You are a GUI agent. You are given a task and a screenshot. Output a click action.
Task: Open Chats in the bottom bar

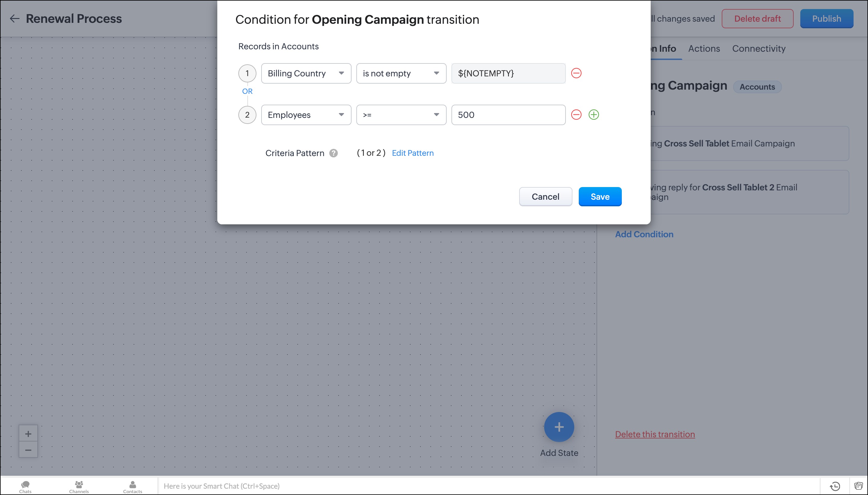[x=25, y=486]
